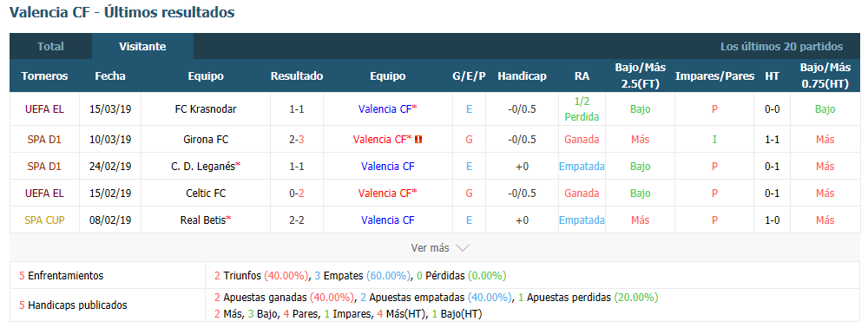Click the red card icon beside Valencia CF
The image size is (868, 328).
418,140
